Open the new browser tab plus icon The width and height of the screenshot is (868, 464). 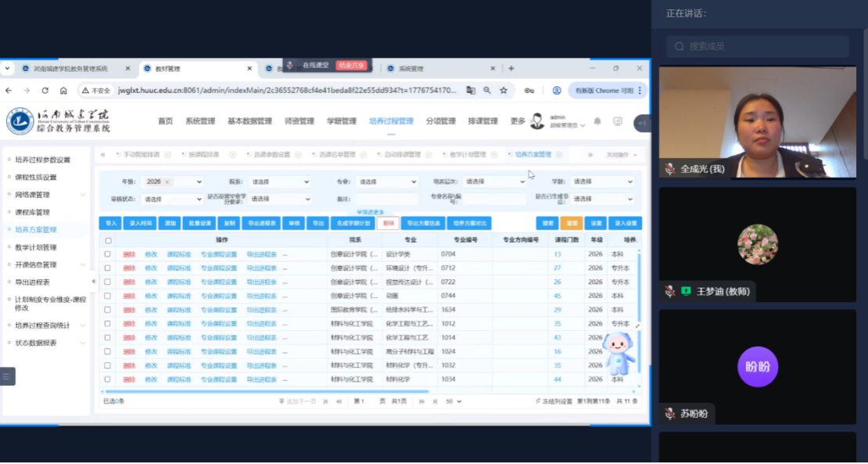point(511,68)
